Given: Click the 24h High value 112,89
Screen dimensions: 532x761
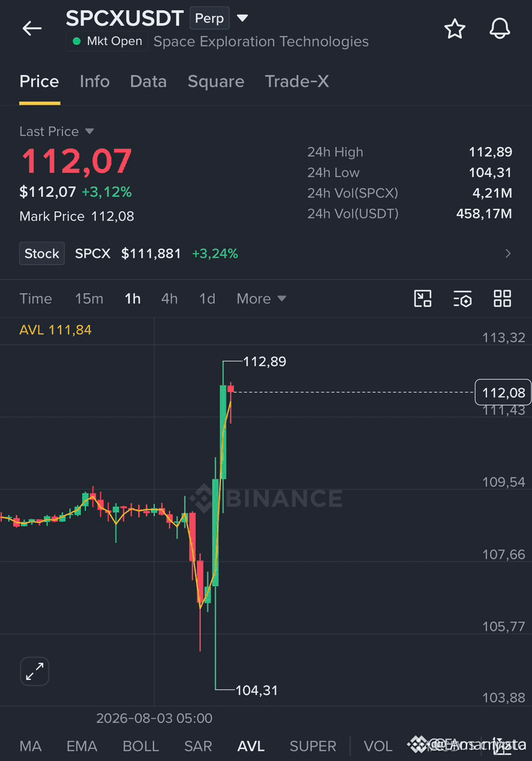Looking at the screenshot, I should click(490, 152).
